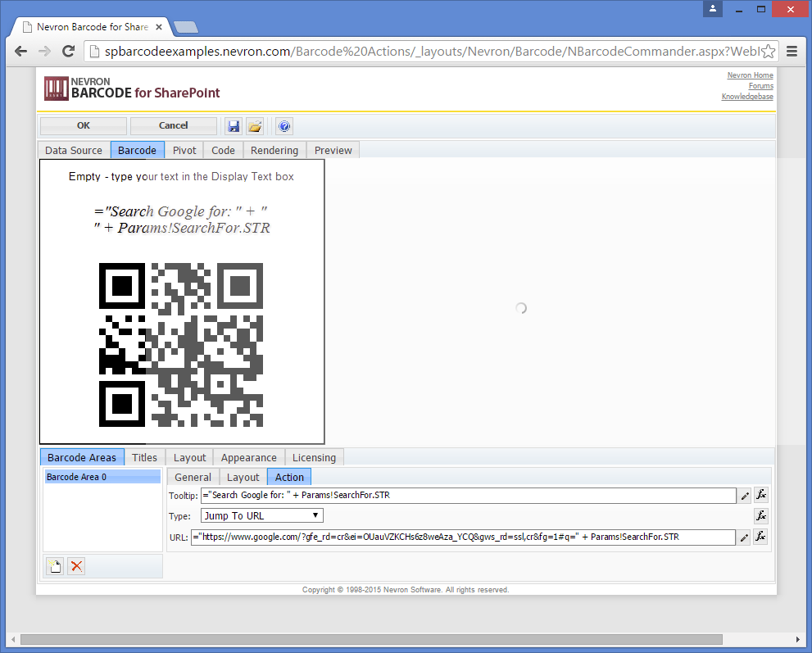This screenshot has height=653, width=812.
Task: Open the Licensing tab
Action: pos(314,457)
